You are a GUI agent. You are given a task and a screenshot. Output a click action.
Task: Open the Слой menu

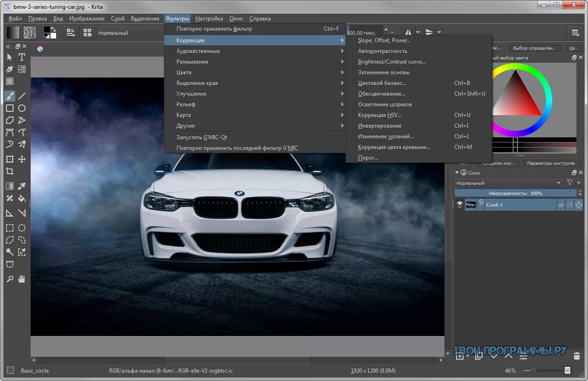[x=118, y=19]
